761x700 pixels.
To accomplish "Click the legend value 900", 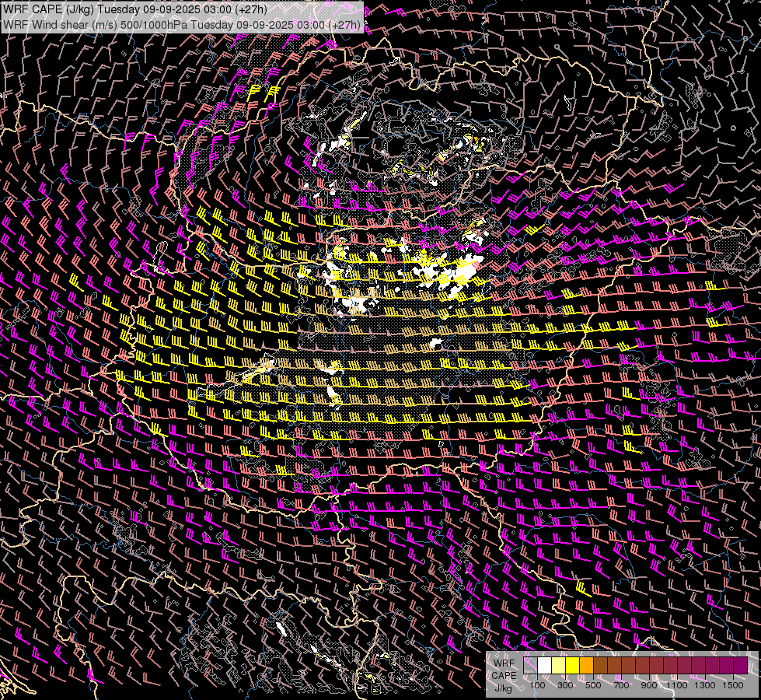I will tap(649, 685).
